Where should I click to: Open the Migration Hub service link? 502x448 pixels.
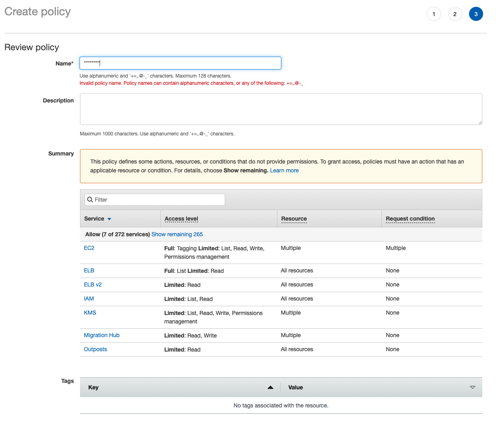tap(101, 335)
